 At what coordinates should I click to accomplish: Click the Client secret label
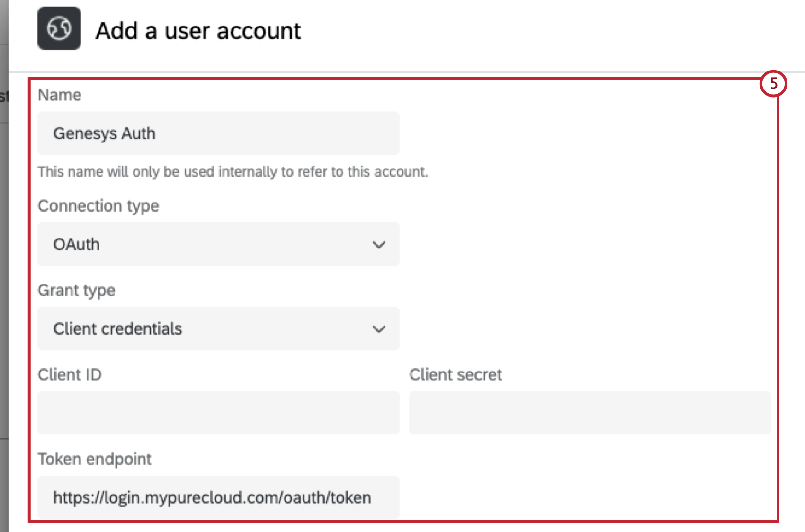click(x=456, y=374)
